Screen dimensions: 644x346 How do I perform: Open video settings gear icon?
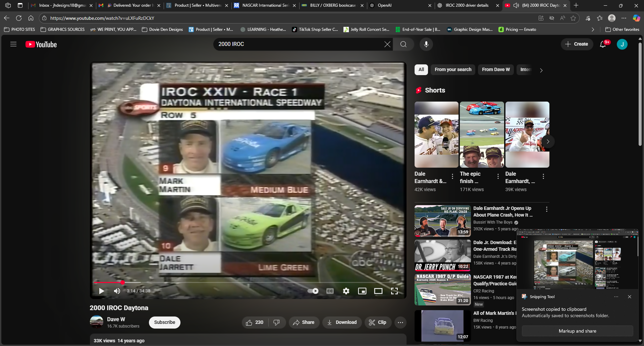tap(346, 291)
